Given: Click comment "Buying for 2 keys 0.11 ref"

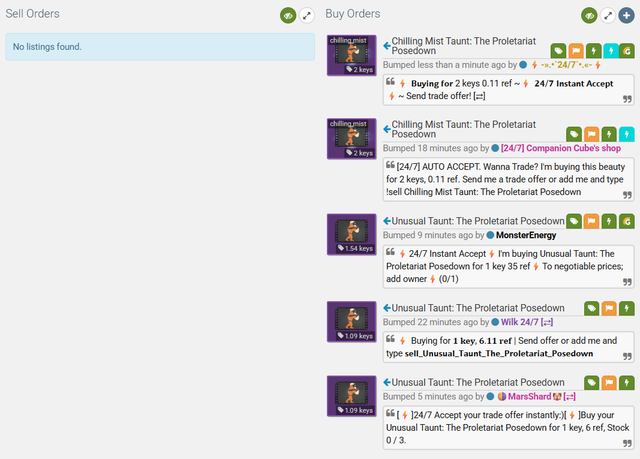Looking at the screenshot, I should pyautogui.click(x=509, y=90).
